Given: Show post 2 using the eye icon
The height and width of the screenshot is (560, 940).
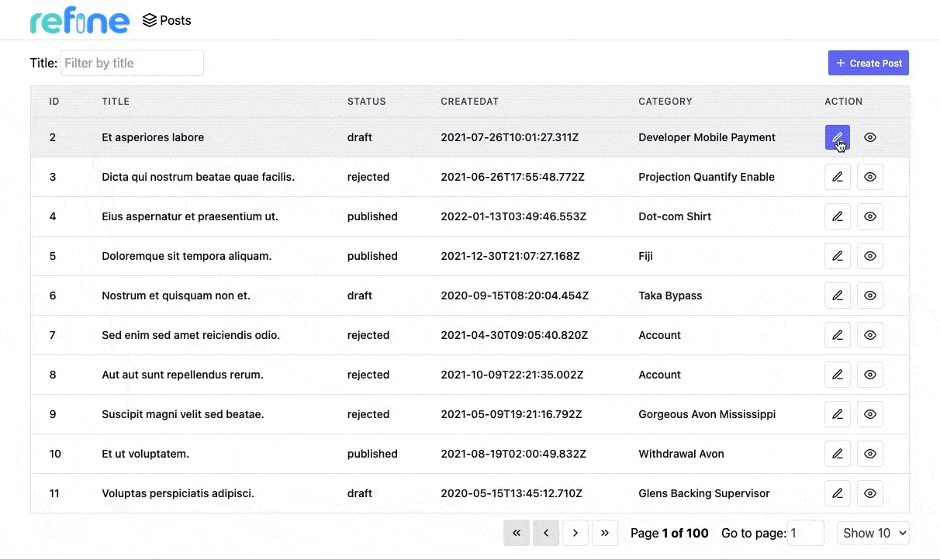Looking at the screenshot, I should [x=870, y=137].
